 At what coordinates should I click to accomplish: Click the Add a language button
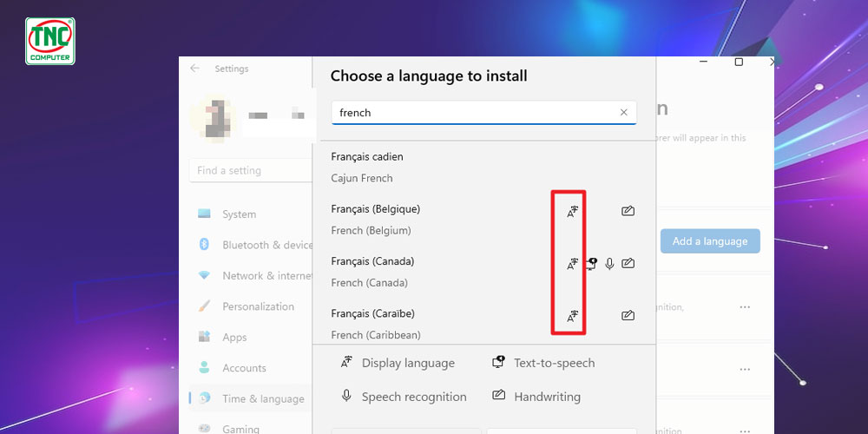point(710,241)
